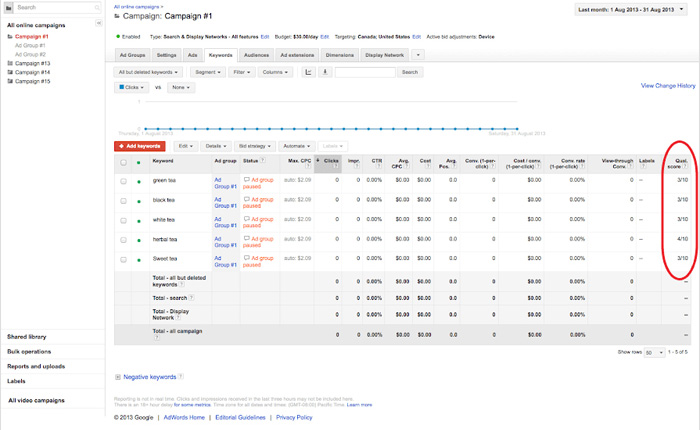Screen dimensions: 700x430
Task: Click inside the keyword search input field
Action: click(365, 72)
